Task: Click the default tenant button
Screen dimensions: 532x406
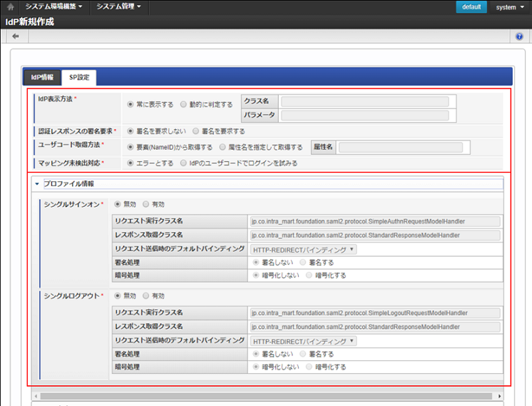Action: tap(471, 7)
